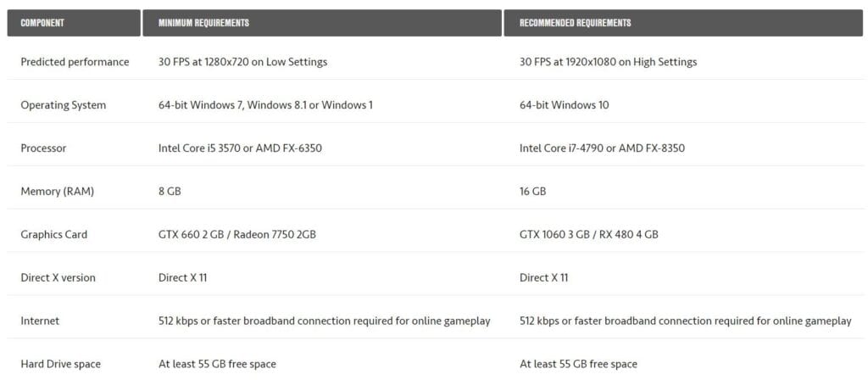Image resolution: width=868 pixels, height=380 pixels.
Task: Click 'Intel Core i5 3570 or AMD FX-6350'
Action: coord(240,148)
